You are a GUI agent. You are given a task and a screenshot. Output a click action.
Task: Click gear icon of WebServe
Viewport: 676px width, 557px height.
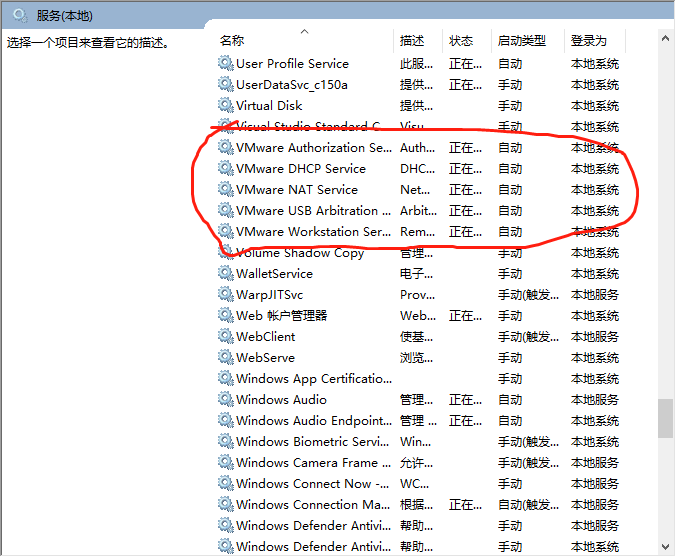(225, 357)
